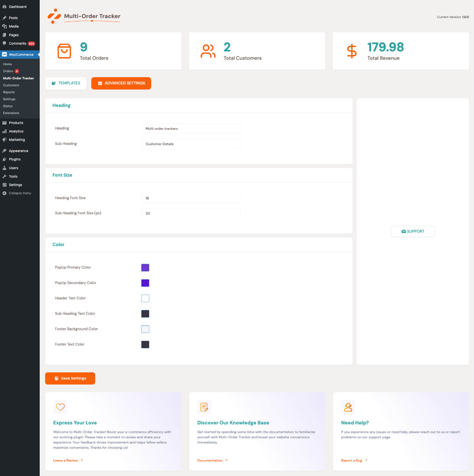Screen dimensions: 474x476
Task: Click the WooCommerce logo icon
Action: (4, 55)
